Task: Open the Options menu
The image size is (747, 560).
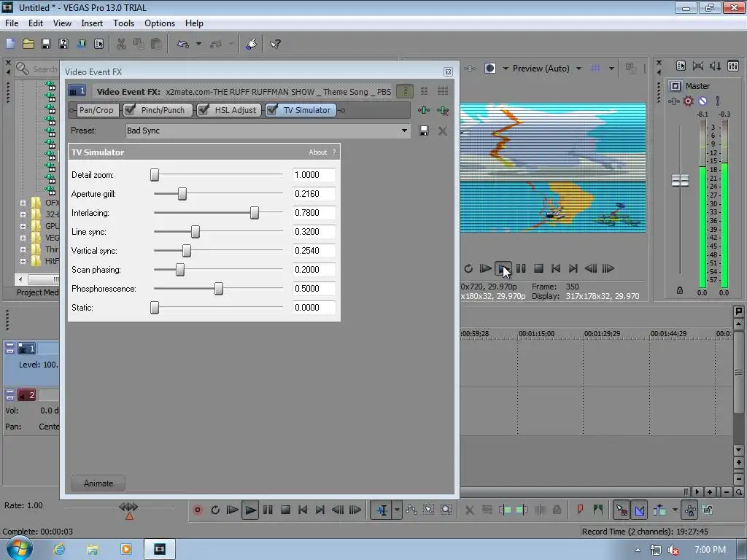Action: pyautogui.click(x=160, y=23)
